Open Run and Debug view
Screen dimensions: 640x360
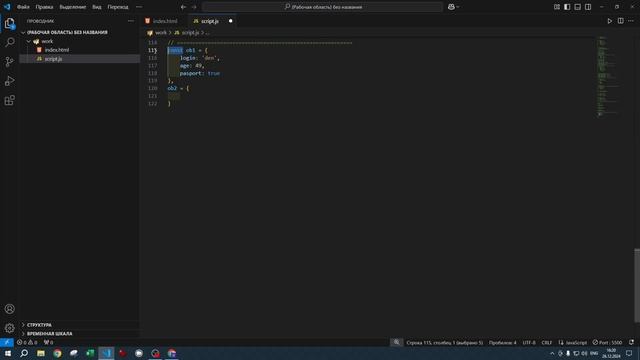click(x=9, y=81)
